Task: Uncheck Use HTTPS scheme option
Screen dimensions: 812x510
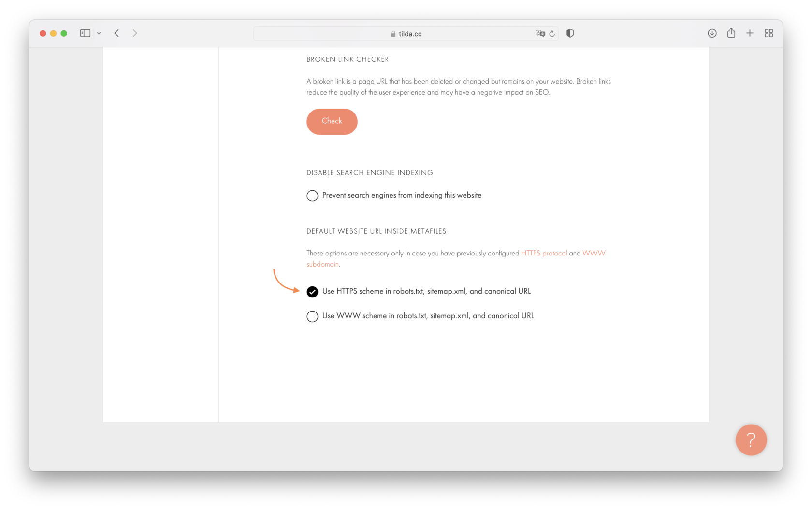Action: point(312,292)
